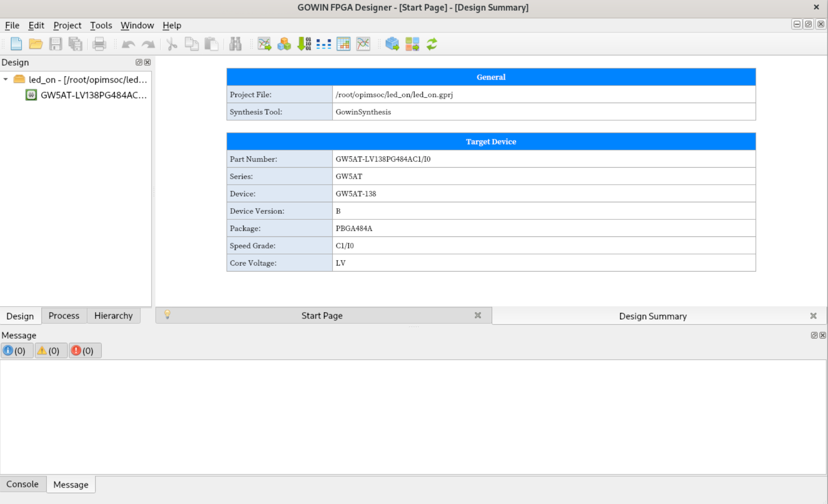Click the Run Place & Route icon
This screenshot has height=504, width=828.
click(x=412, y=44)
